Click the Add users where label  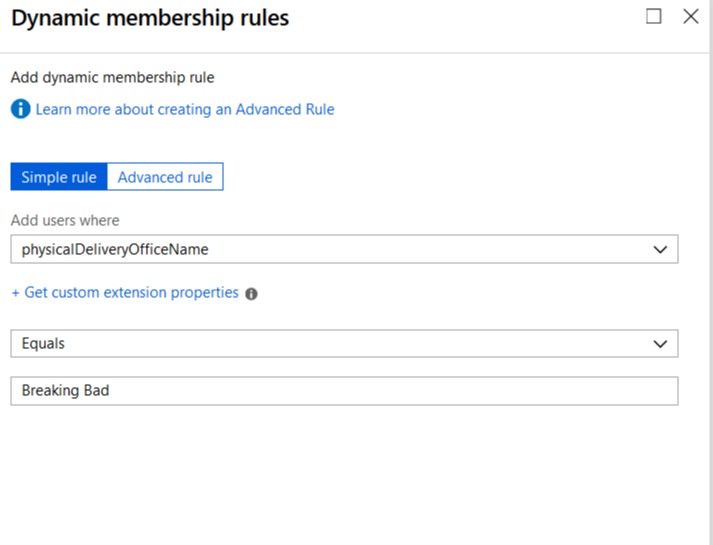pos(65,220)
